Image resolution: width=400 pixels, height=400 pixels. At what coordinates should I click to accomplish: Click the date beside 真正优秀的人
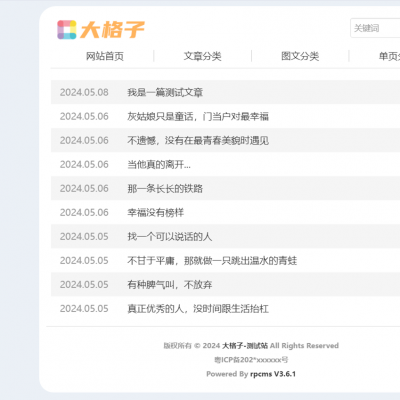pos(84,308)
